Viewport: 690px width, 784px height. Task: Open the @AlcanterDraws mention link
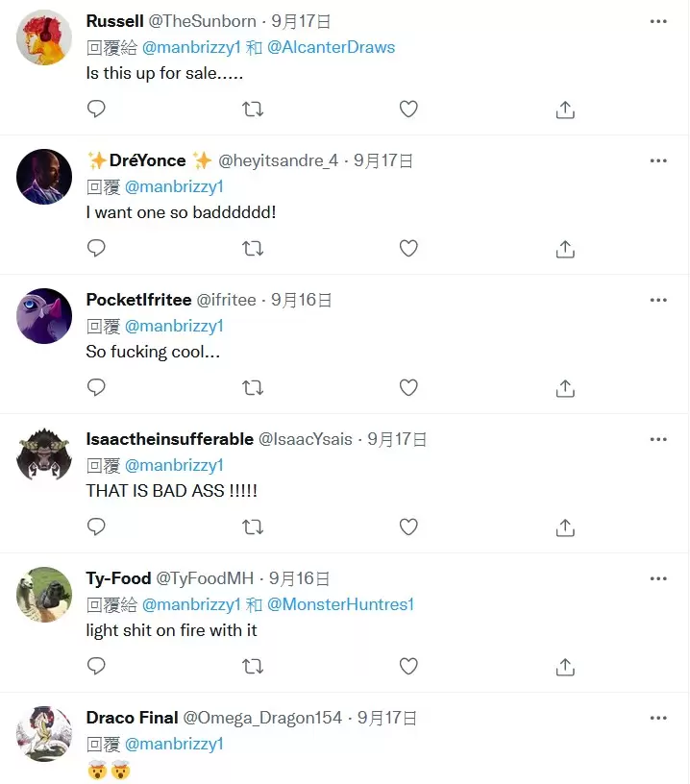tap(333, 45)
